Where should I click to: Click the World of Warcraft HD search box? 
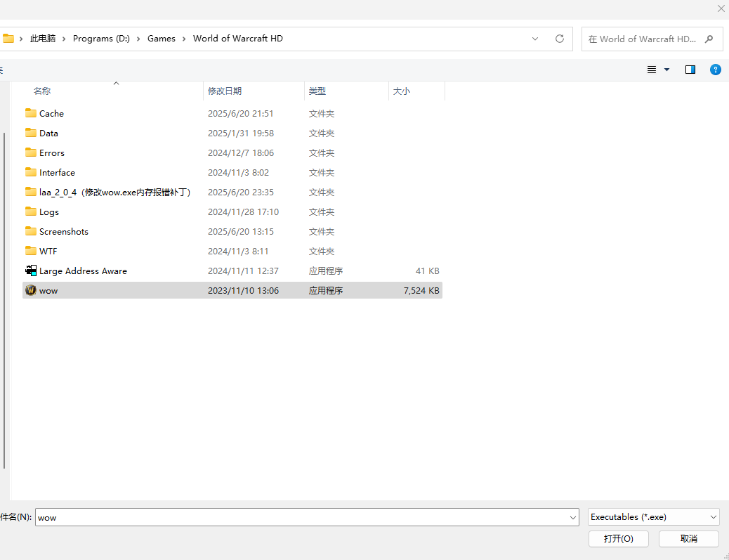[x=652, y=39]
